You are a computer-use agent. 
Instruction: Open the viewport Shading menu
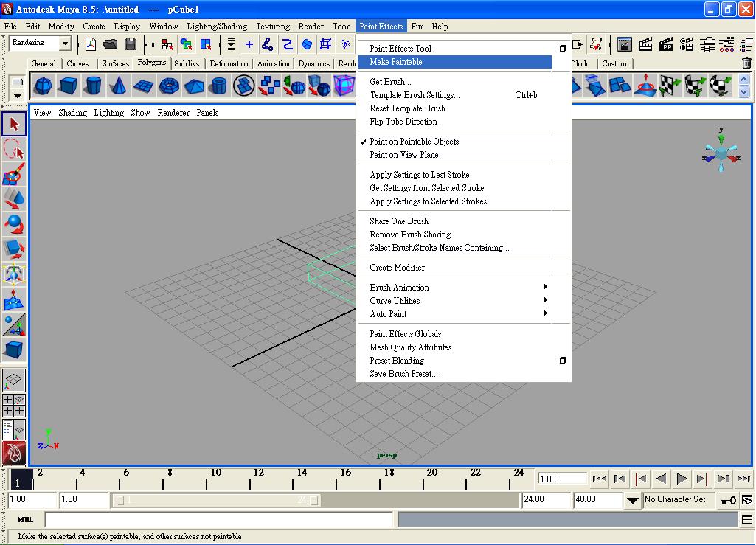(73, 112)
